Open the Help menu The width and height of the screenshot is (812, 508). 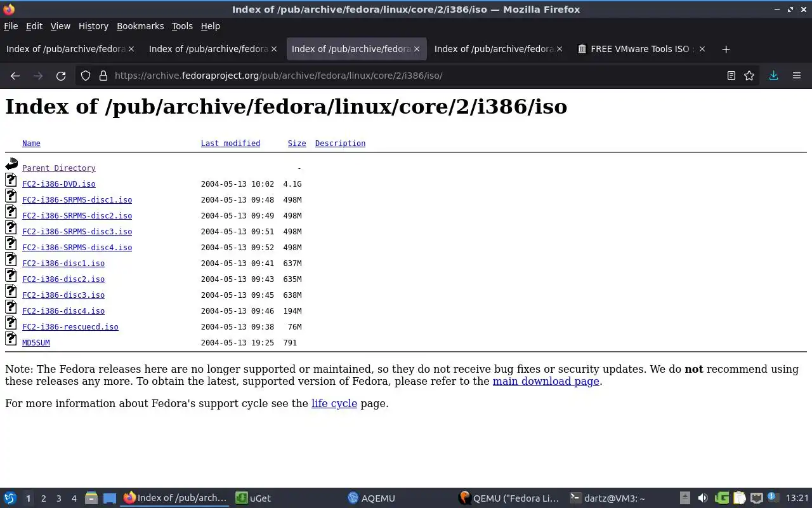[x=211, y=26]
